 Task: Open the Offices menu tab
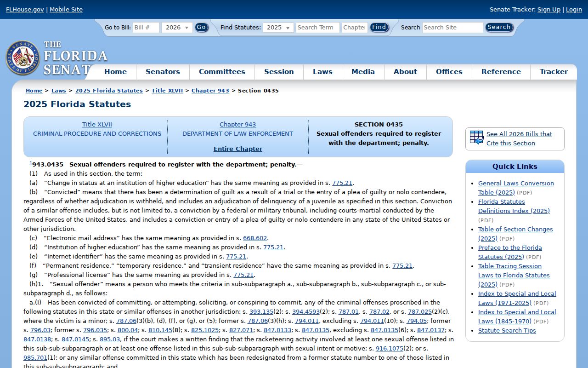pyautogui.click(x=449, y=72)
